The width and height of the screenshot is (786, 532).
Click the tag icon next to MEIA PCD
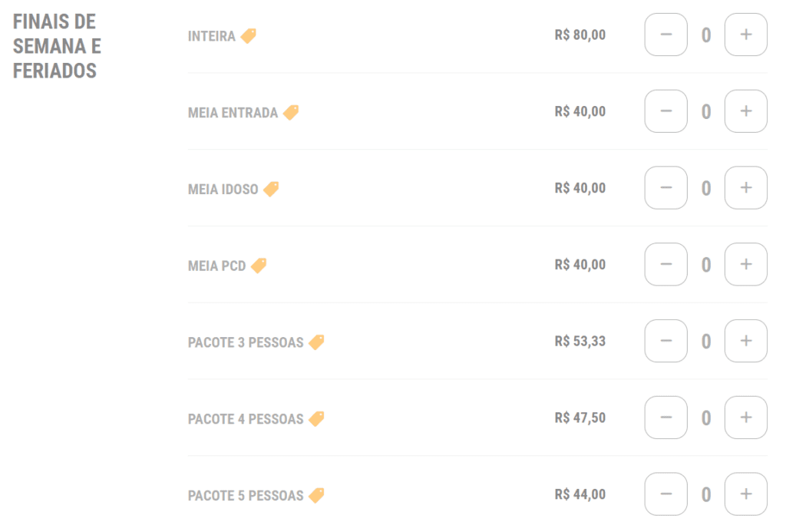259,266
